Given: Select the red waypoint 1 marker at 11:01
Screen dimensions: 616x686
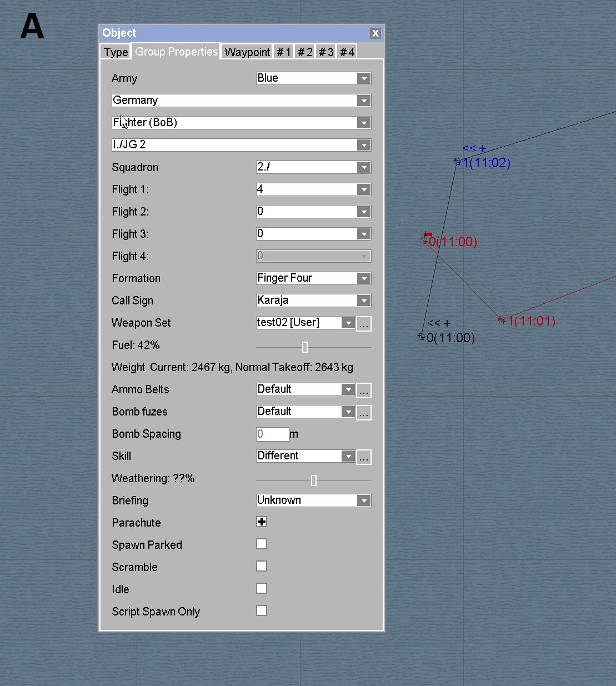Looking at the screenshot, I should 502,320.
